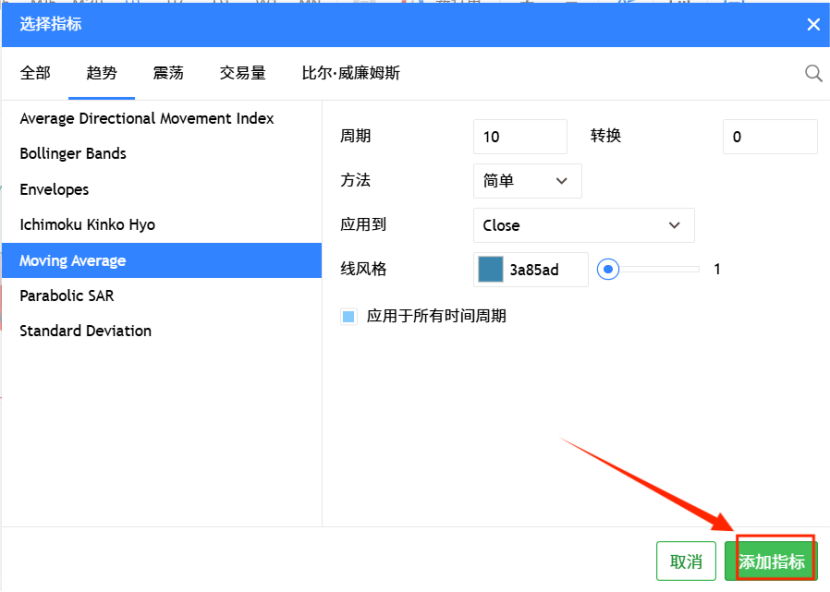This screenshot has width=830, height=592.
Task: Select the Moving Average row
Action: point(162,261)
